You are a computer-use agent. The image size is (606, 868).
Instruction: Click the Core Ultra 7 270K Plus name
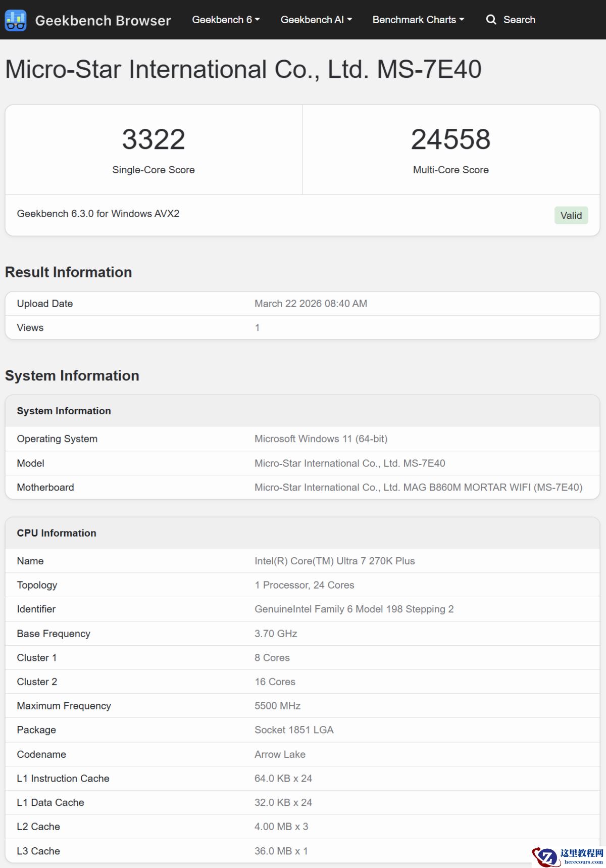pyautogui.click(x=334, y=561)
